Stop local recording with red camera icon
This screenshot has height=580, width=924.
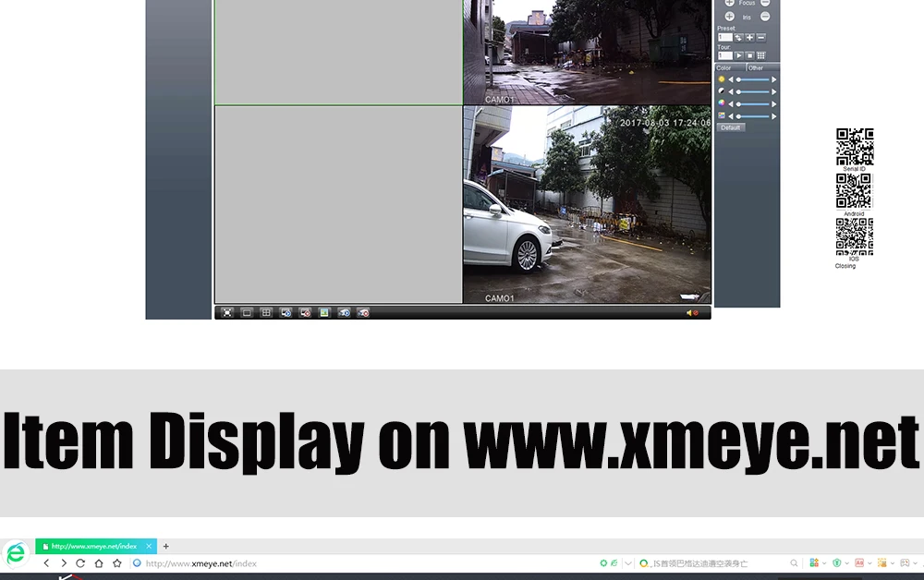point(363,313)
